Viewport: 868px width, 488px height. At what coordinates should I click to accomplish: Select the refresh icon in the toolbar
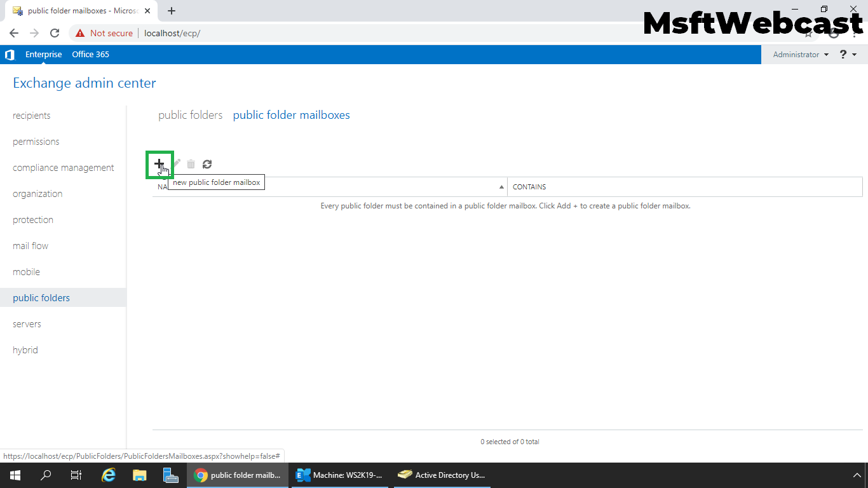207,164
